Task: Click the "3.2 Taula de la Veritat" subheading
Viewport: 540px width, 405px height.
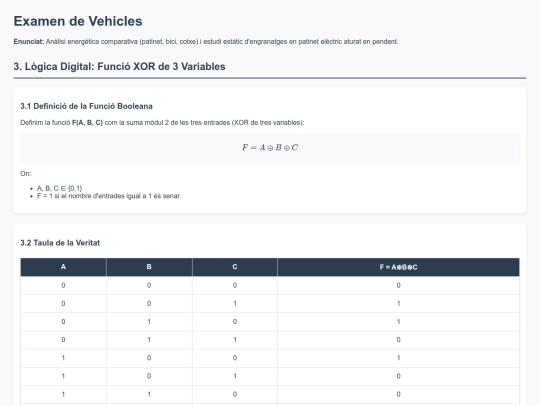Action: point(60,243)
